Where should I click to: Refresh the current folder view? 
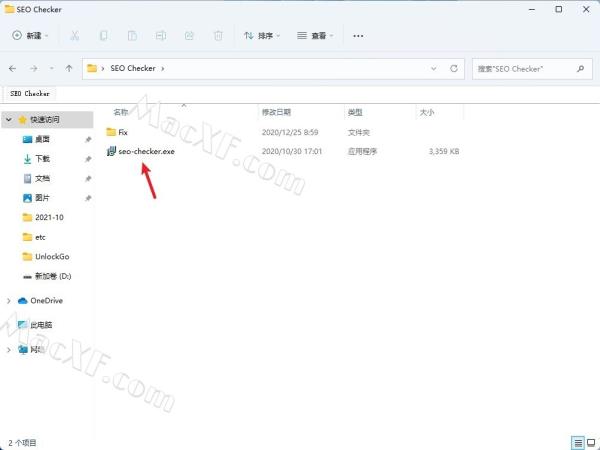pos(455,69)
